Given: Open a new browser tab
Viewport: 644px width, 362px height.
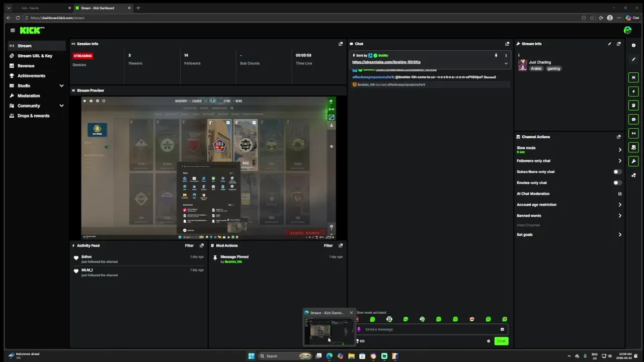Looking at the screenshot, I should [x=138, y=8].
